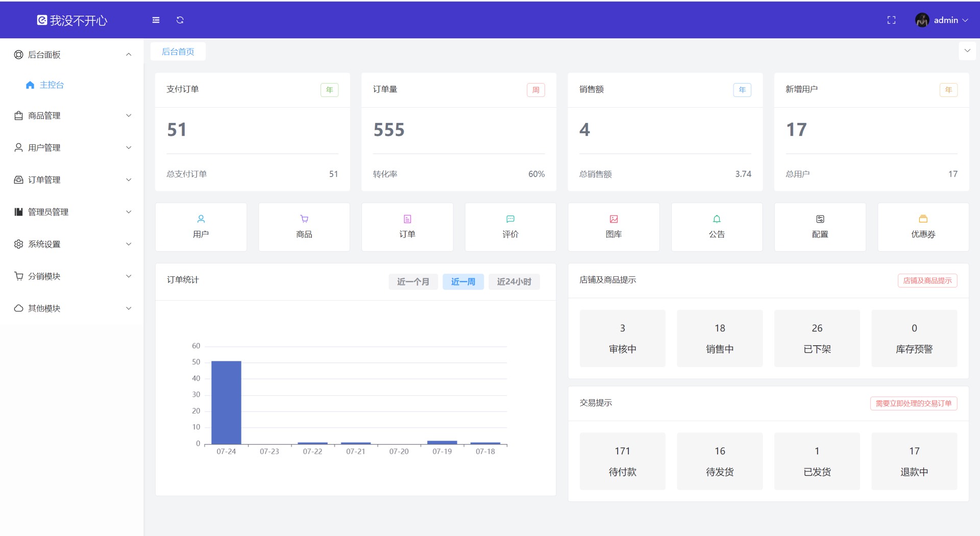The image size is (980, 536).
Task: Click the 管理员管理 sidebar icon
Action: tap(18, 212)
